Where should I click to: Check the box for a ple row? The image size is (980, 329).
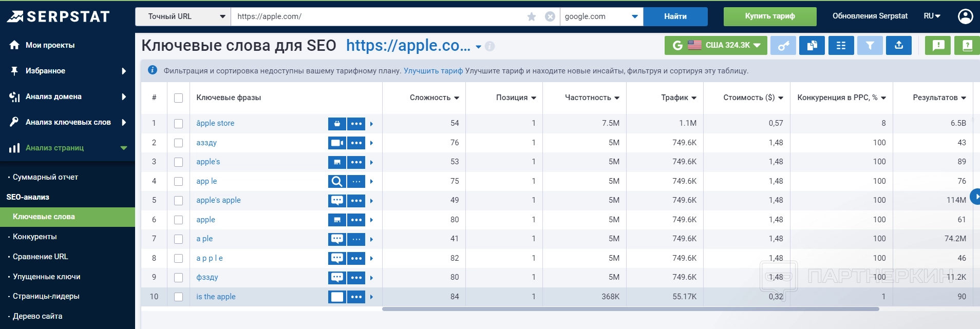click(x=178, y=239)
